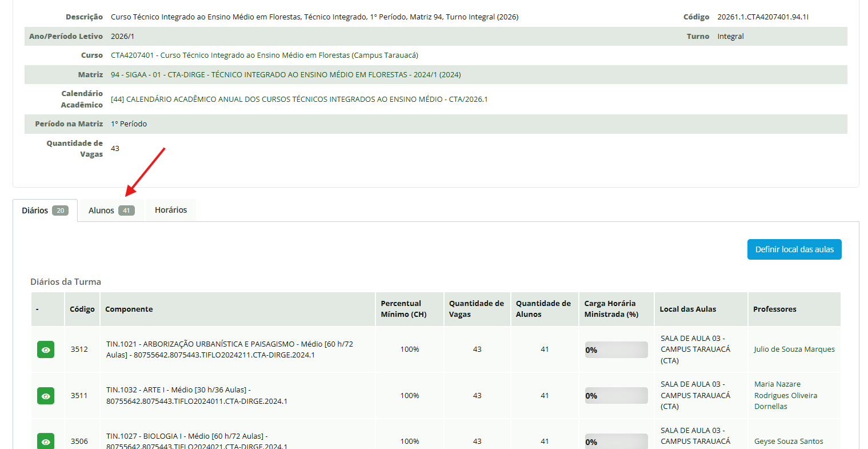Click the 0% carga horária bar for Arborização

(x=616, y=349)
